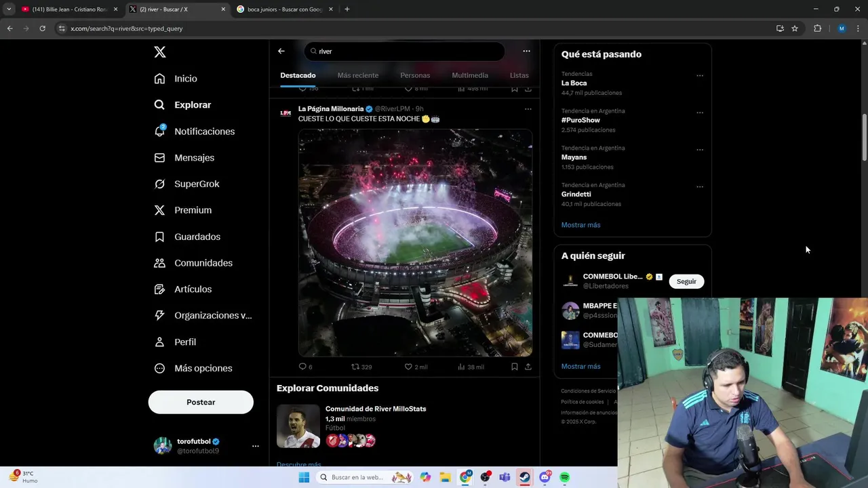
Task: Click the Guardados bookmark icon
Action: [x=159, y=237]
